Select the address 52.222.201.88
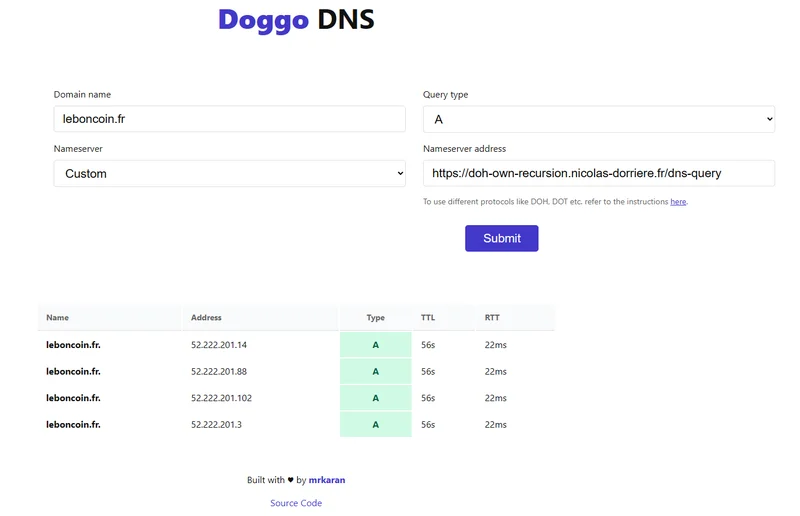 click(219, 371)
